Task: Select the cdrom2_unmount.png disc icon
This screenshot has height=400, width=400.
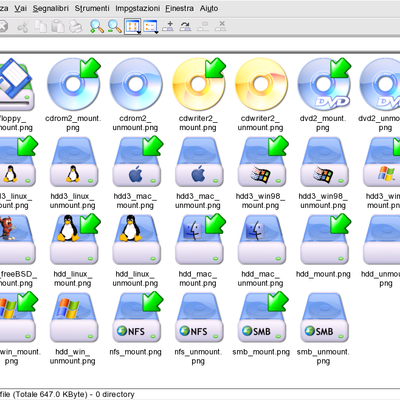Action: (136, 84)
